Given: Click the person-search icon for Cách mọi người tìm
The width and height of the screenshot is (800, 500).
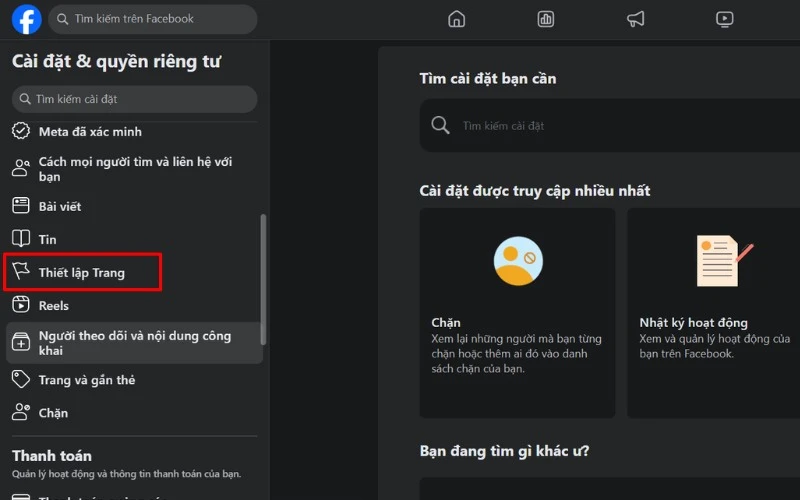Looking at the screenshot, I should click(21, 168).
